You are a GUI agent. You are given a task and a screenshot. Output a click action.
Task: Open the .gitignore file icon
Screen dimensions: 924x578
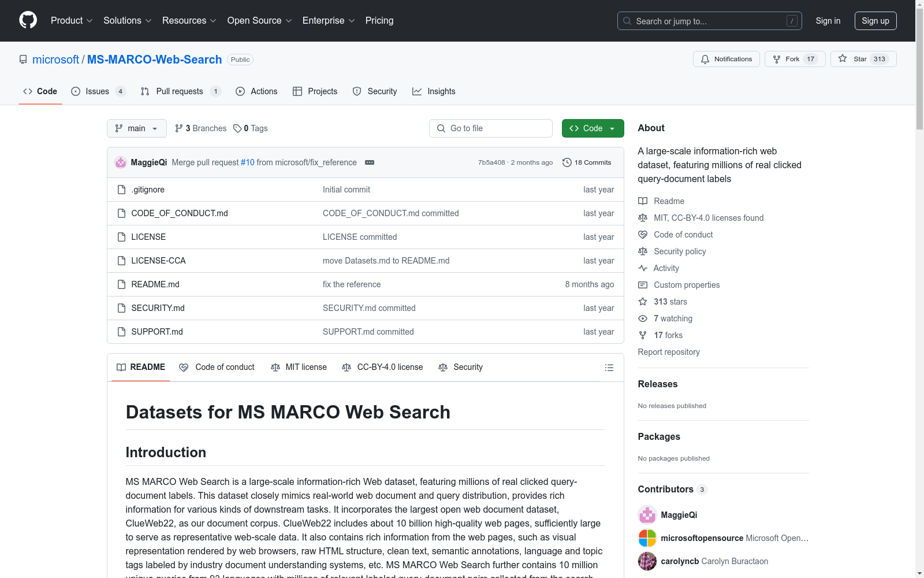click(121, 190)
